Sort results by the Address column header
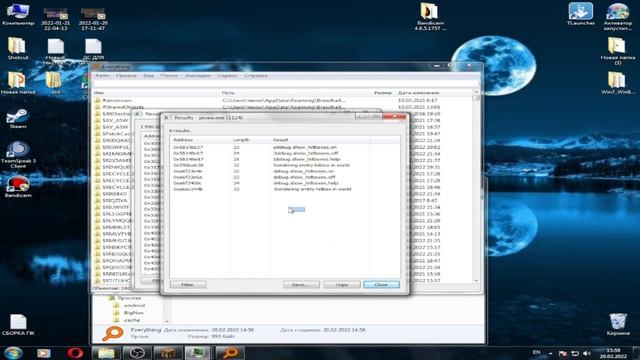Screen dimensions: 640x360 pyautogui.click(x=200, y=140)
